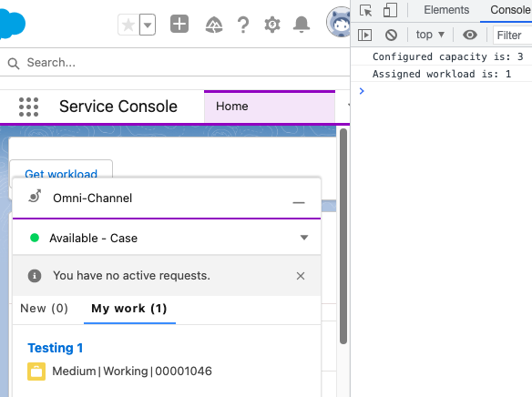Click the Salesforce cloud logo
532x397 pixels.
[12, 24]
